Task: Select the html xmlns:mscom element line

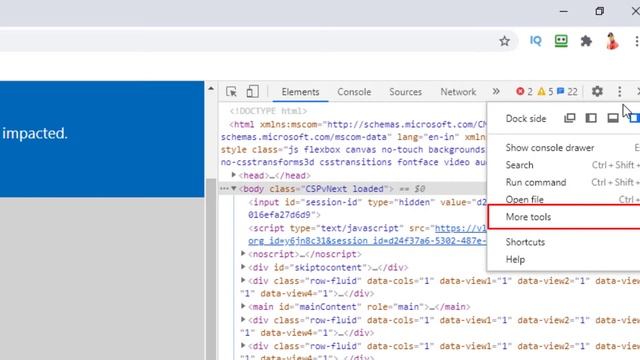Action: click(x=353, y=143)
